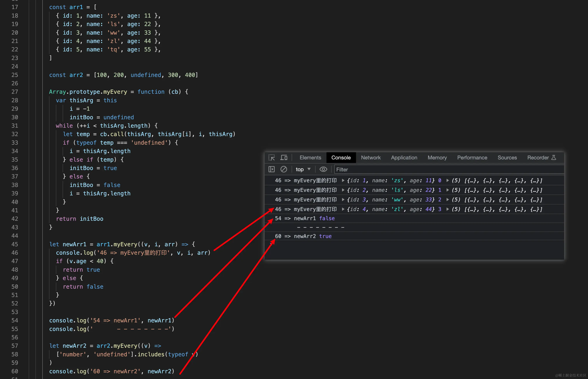Open the top context dropdown
The image size is (588, 379).
(303, 169)
